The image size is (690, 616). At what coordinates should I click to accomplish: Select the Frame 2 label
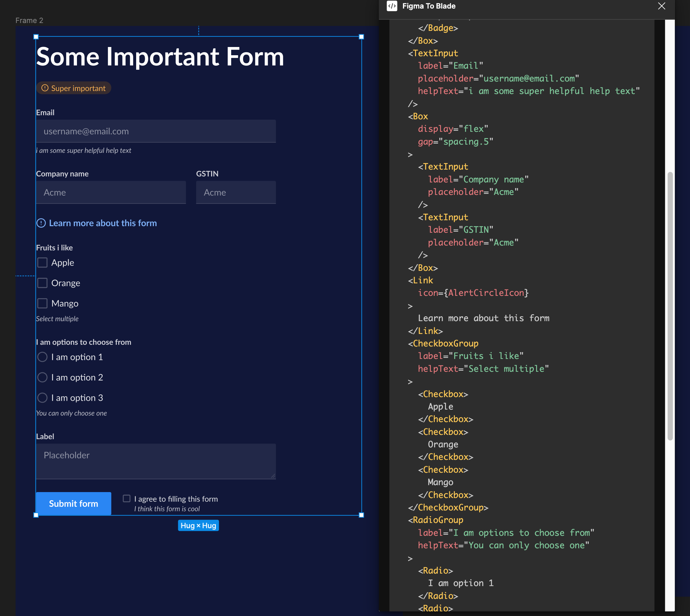click(29, 20)
